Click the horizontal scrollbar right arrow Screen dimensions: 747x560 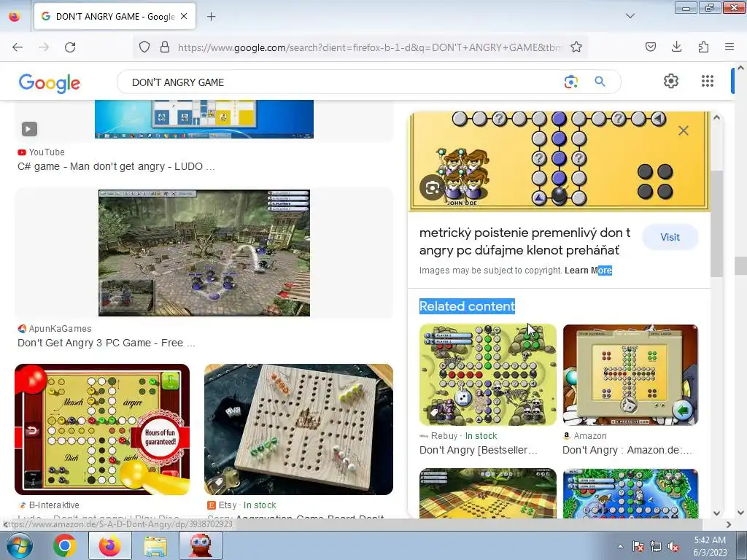729,524
